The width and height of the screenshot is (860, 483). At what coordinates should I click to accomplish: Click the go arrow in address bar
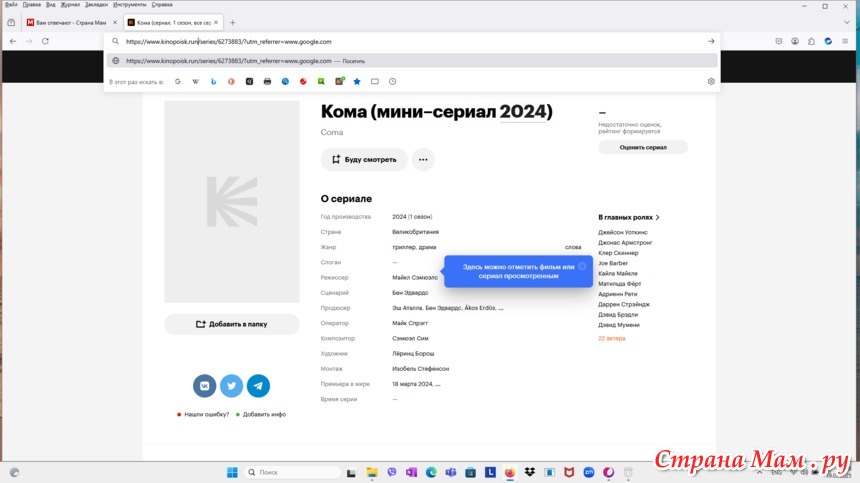pyautogui.click(x=711, y=41)
